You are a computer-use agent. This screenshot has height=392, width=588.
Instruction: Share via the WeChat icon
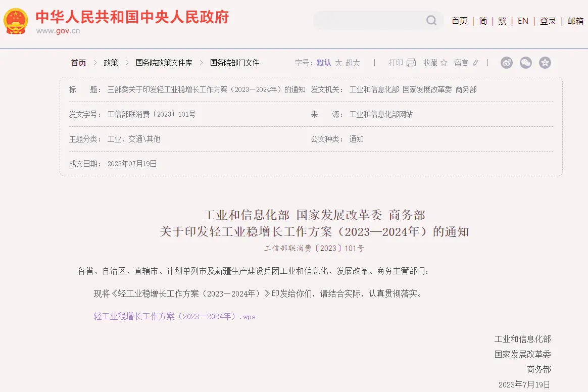526,63
